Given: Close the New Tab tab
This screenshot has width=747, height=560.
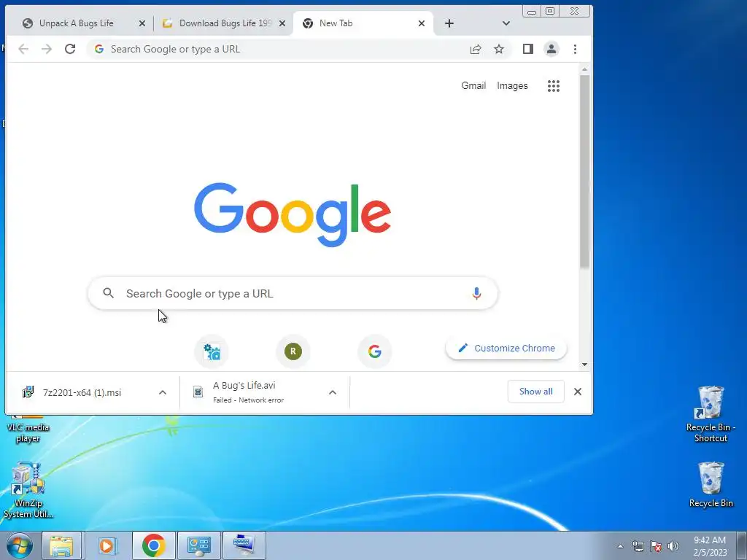Looking at the screenshot, I should point(421,23).
